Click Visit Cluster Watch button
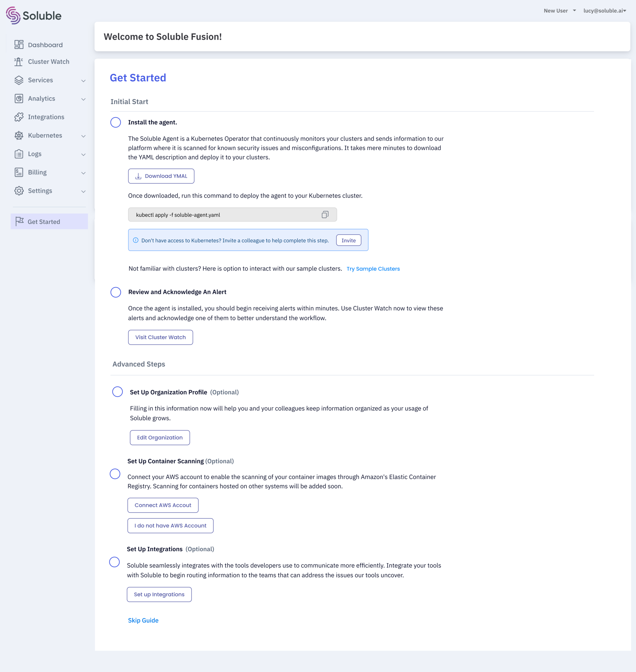The width and height of the screenshot is (636, 672). pyautogui.click(x=160, y=337)
